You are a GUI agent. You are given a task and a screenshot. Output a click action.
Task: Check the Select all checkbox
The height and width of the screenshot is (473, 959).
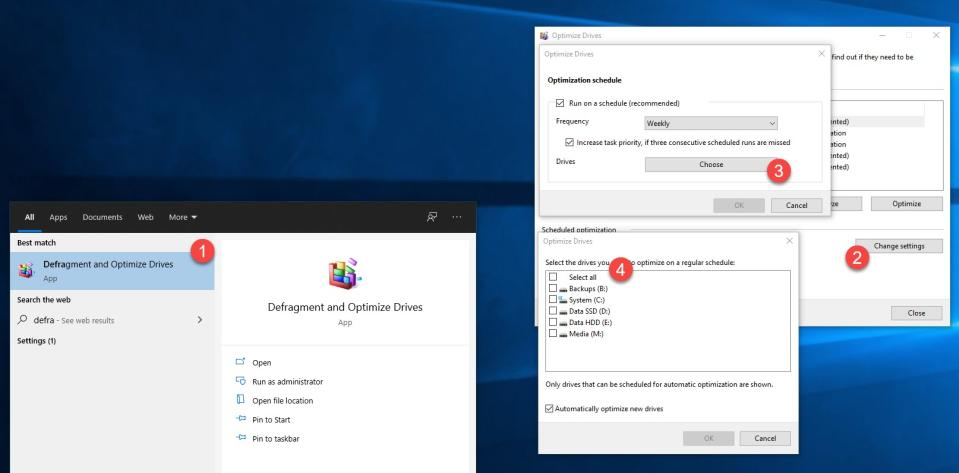coord(553,277)
